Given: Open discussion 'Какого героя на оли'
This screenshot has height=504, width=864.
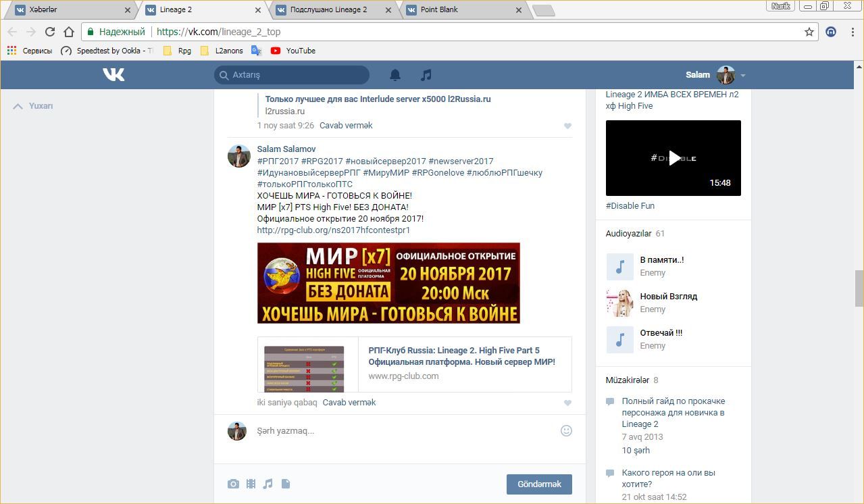Looking at the screenshot, I should 669,479.
